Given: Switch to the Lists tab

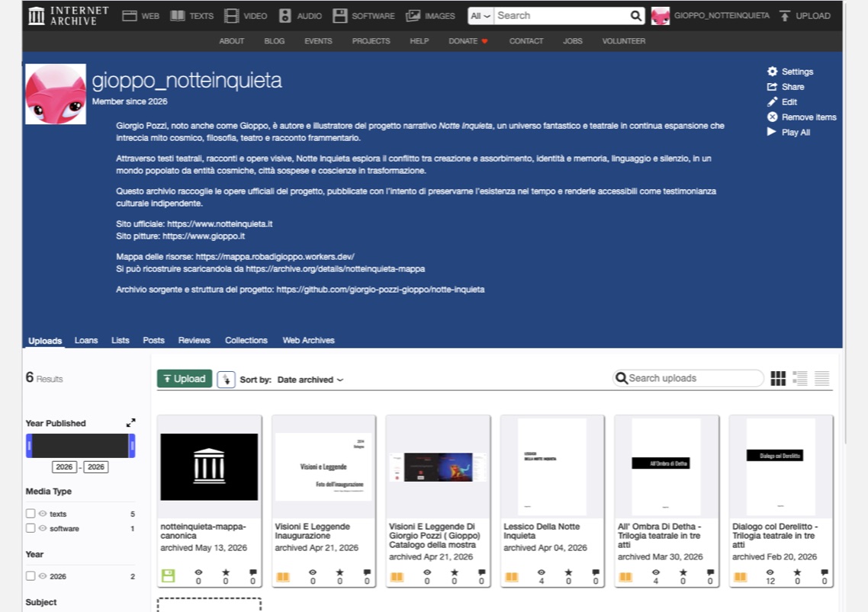Looking at the screenshot, I should tap(120, 341).
